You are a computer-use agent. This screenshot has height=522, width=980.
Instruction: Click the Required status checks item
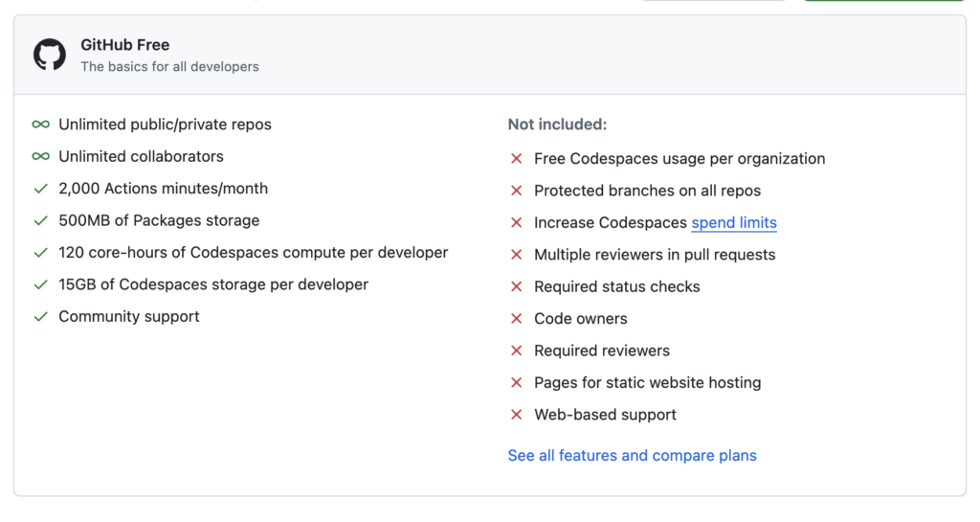tap(616, 287)
